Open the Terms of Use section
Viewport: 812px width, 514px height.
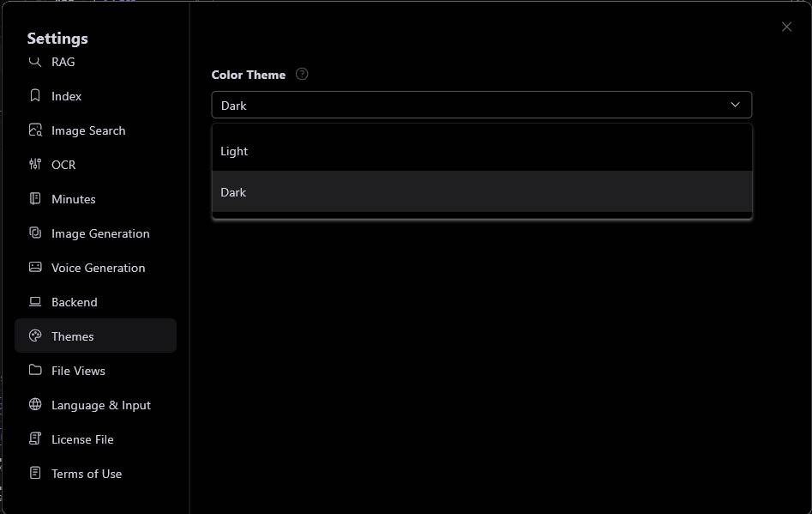[95, 473]
